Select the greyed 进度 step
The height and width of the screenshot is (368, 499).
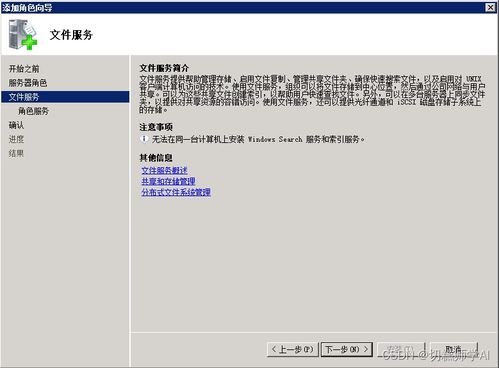16,139
